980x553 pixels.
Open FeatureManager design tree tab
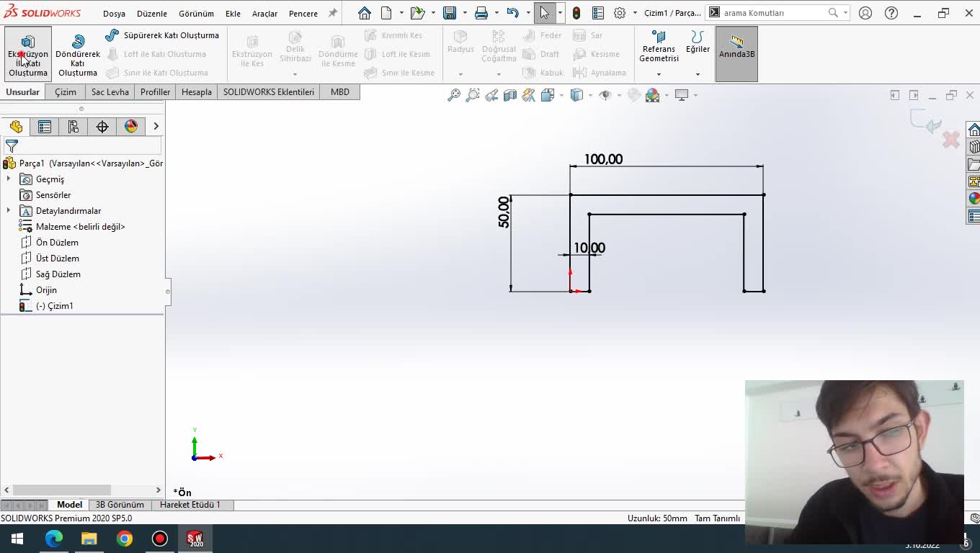[16, 127]
